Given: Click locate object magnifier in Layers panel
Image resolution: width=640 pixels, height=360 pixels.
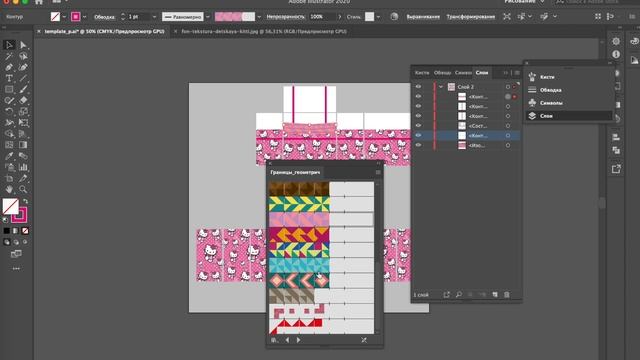Looking at the screenshot, I should coord(459,295).
